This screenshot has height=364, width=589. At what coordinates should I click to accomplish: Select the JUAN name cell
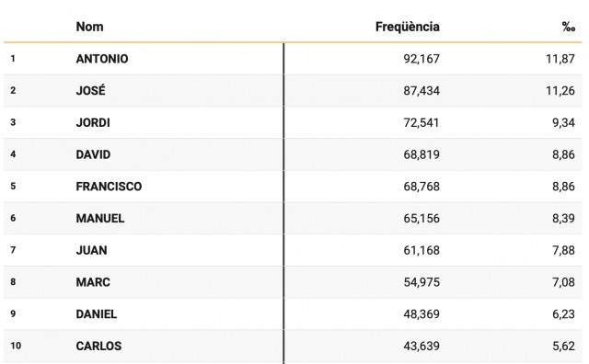click(x=91, y=250)
